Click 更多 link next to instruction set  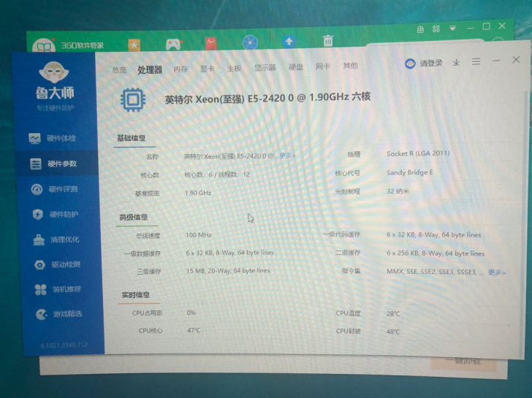click(x=497, y=272)
